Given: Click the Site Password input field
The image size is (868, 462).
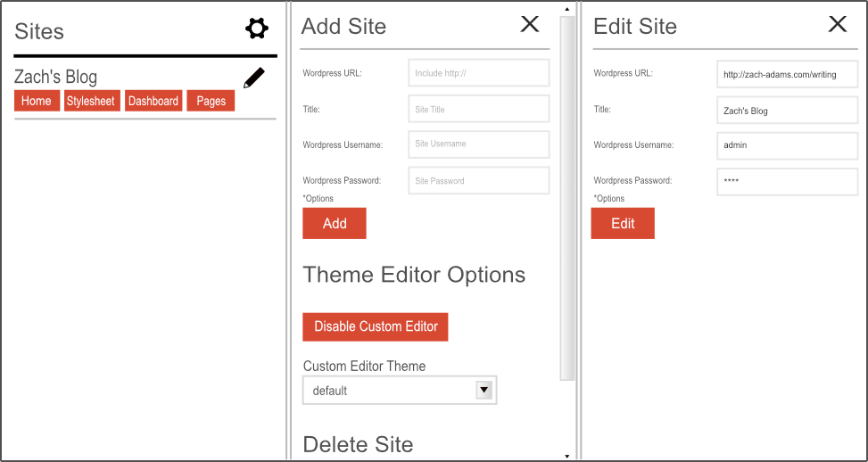Looking at the screenshot, I should pyautogui.click(x=479, y=180).
